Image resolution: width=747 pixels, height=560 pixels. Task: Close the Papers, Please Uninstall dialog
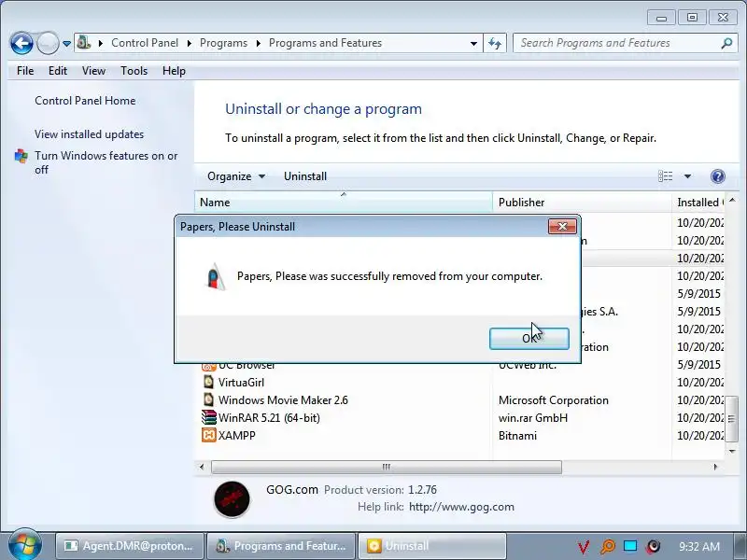coord(562,227)
